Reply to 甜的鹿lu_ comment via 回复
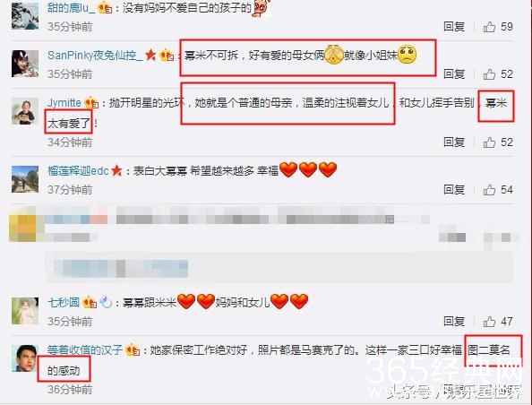Screen dimensions: 532x405 [x=454, y=27]
